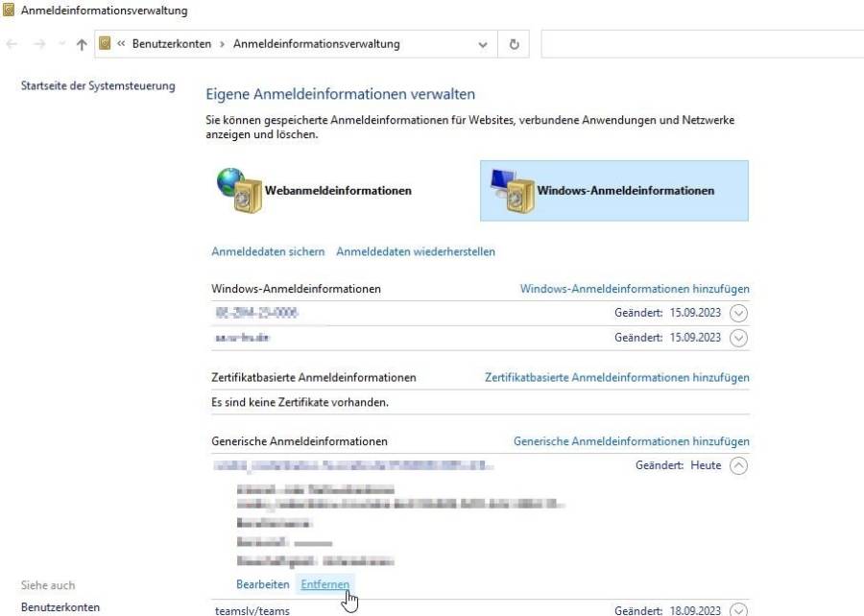Click Benutzerkonten in the address breadcrumb
The width and height of the screenshot is (864, 616).
point(172,44)
